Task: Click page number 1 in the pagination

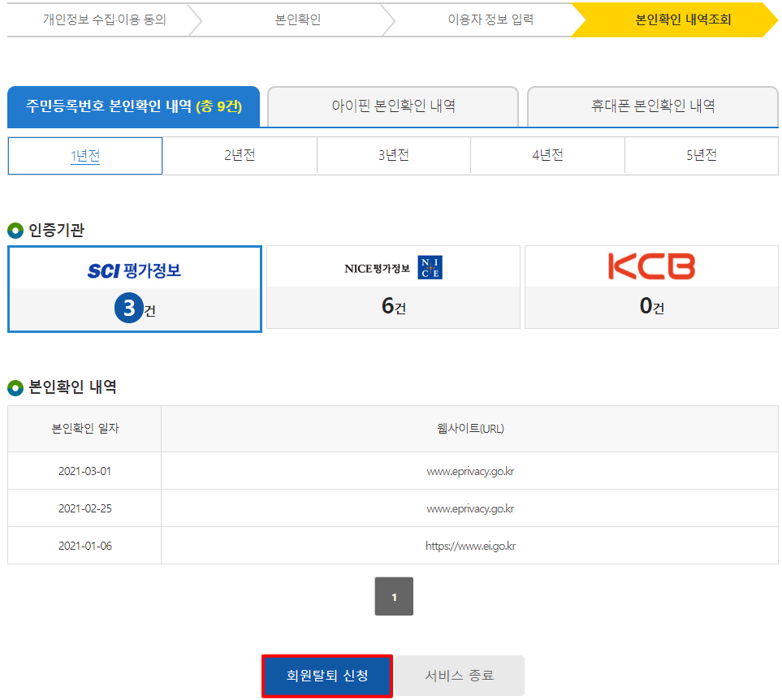Action: (x=394, y=596)
